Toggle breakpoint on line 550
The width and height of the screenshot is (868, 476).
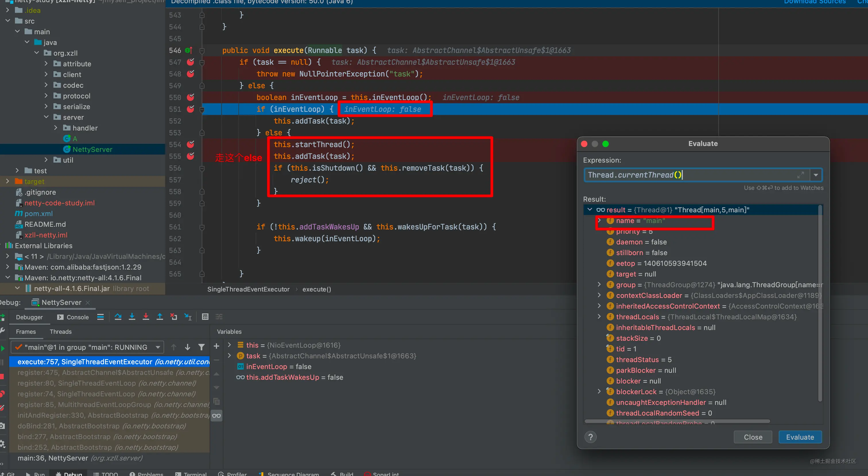click(190, 97)
